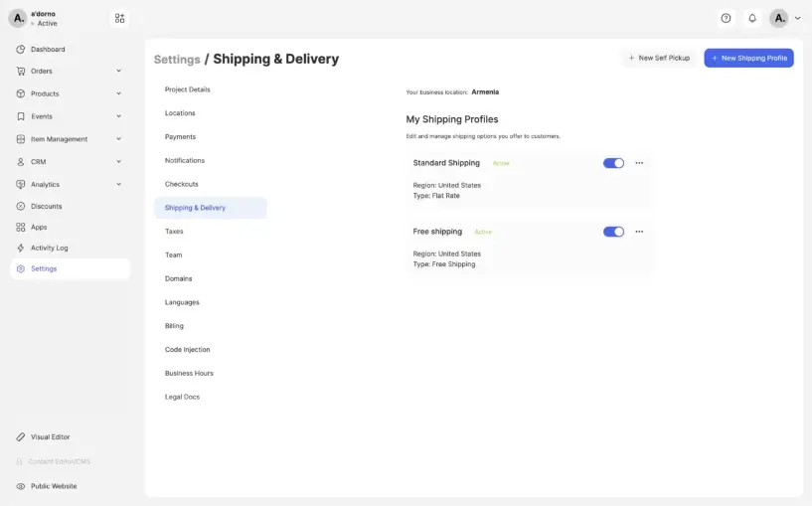Open Discounts in sidebar
This screenshot has width=812, height=506.
[46, 206]
